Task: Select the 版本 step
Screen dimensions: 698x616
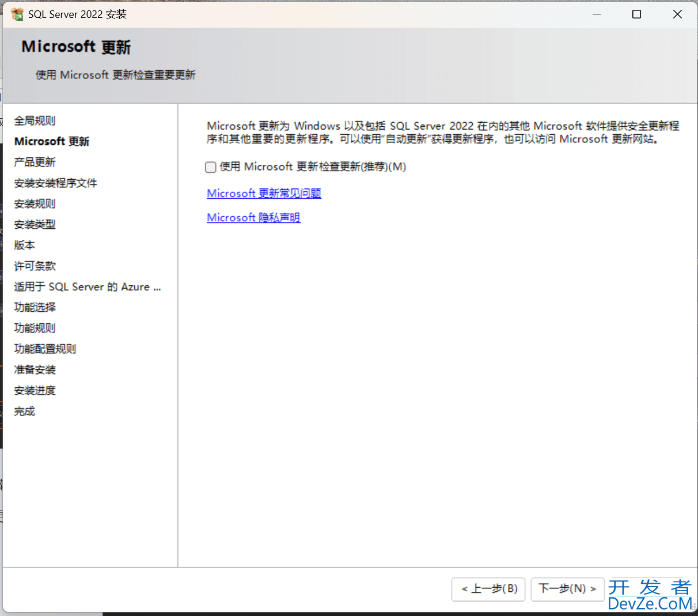Action: [x=24, y=245]
